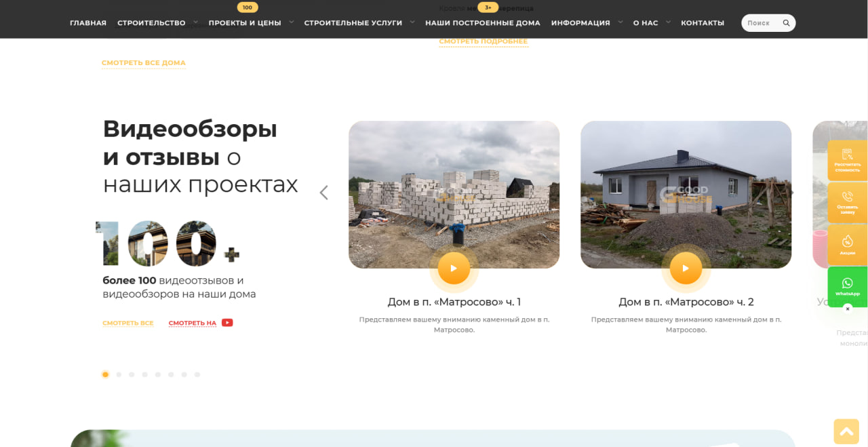Open the 'Проекты и цены' menu item
Screen dimensions: 868x447
245,23
